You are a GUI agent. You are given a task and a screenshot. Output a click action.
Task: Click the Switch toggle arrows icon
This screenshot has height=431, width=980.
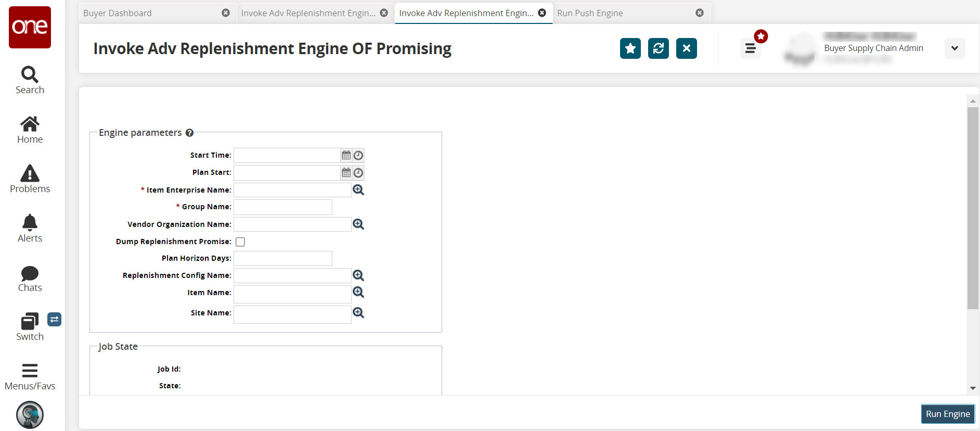tap(54, 319)
